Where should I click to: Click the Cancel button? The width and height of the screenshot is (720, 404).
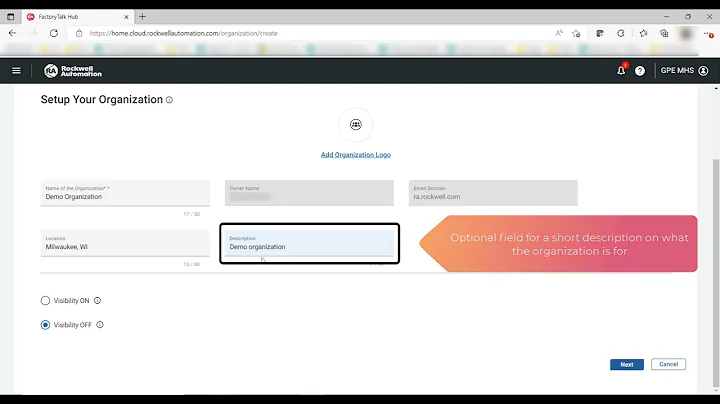tap(669, 365)
